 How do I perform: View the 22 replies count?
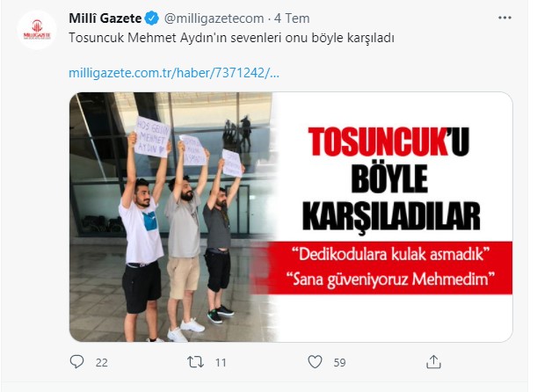coord(102,362)
